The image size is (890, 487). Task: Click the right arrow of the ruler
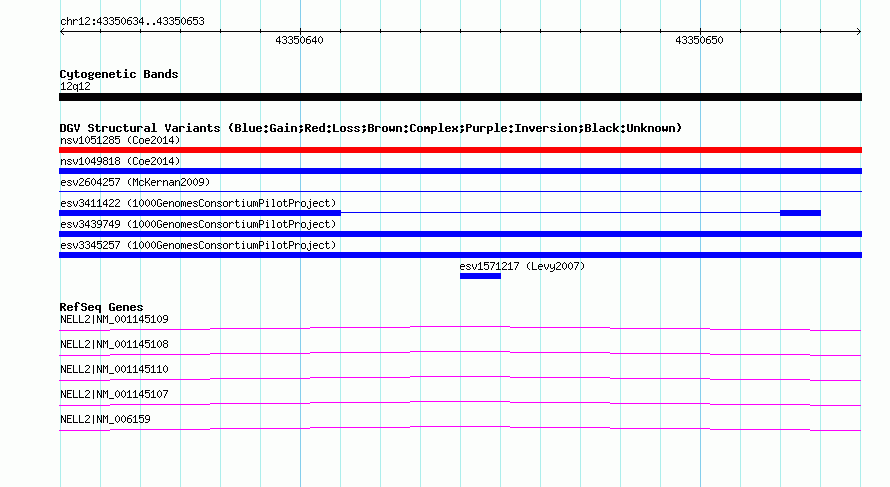coord(858,31)
